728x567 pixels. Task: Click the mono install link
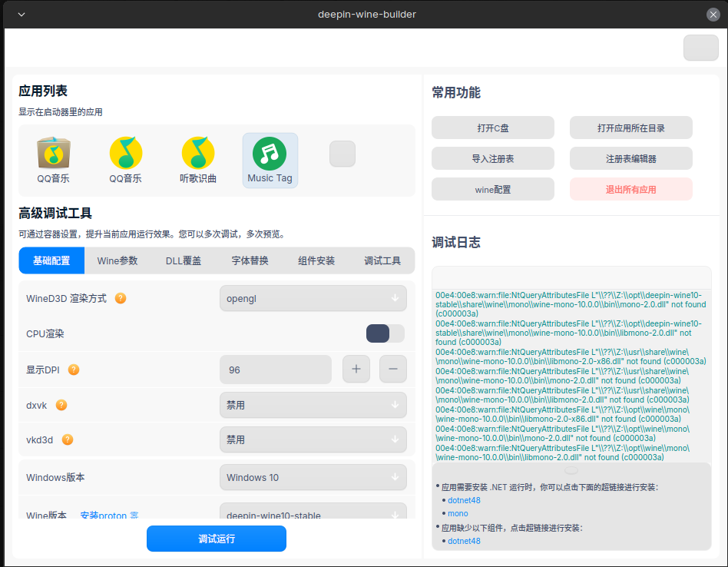pos(458,513)
